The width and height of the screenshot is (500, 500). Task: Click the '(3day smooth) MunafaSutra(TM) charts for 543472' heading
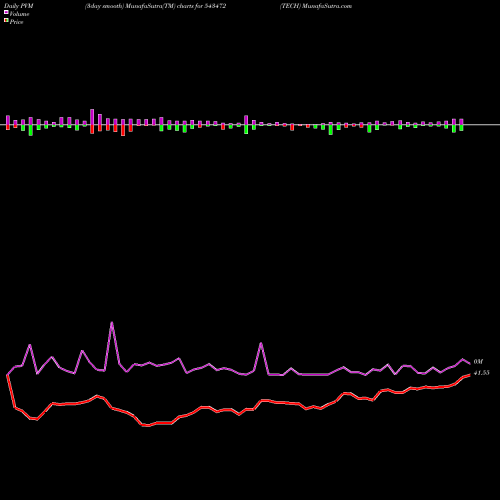pos(155,6)
